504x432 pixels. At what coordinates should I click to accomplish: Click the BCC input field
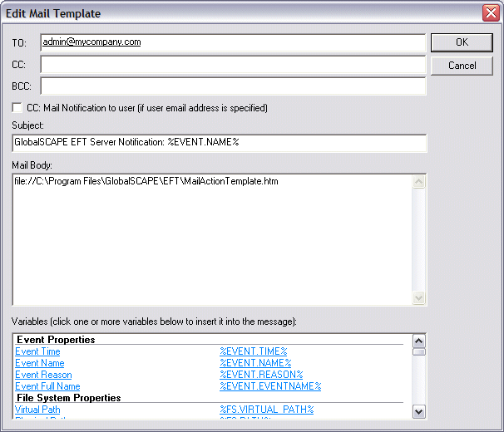(x=233, y=86)
